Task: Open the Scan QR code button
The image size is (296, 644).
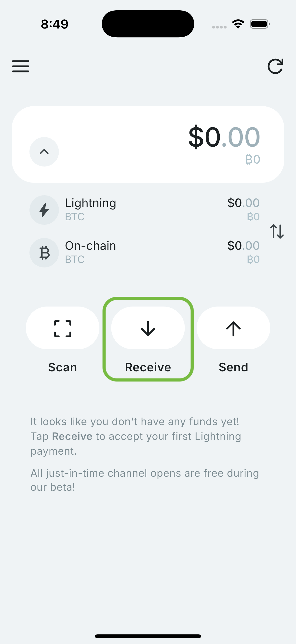Action: pyautogui.click(x=62, y=328)
